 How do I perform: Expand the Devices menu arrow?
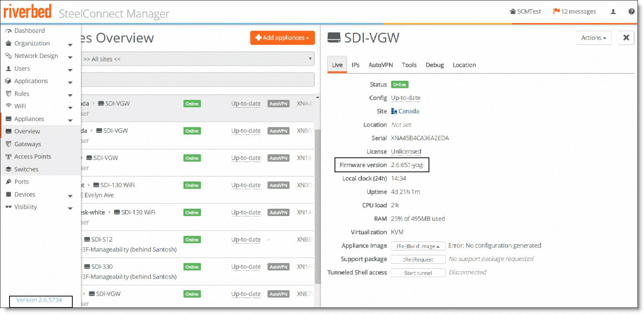70,196
